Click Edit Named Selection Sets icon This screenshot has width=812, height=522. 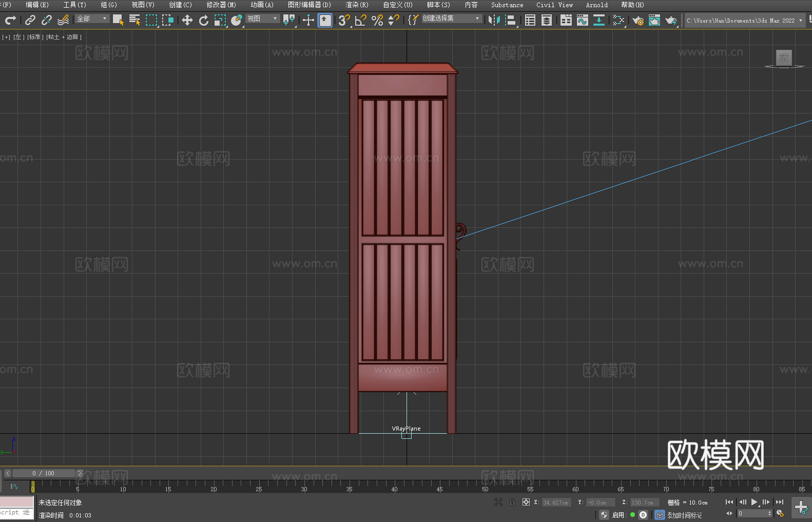coord(413,20)
